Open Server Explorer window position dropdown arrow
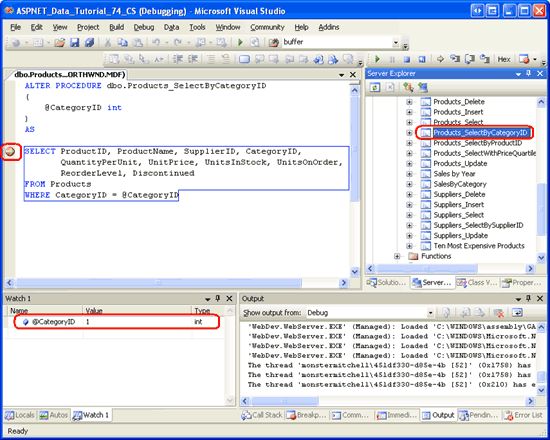Image resolution: width=550 pixels, height=440 pixels. pos(518,74)
